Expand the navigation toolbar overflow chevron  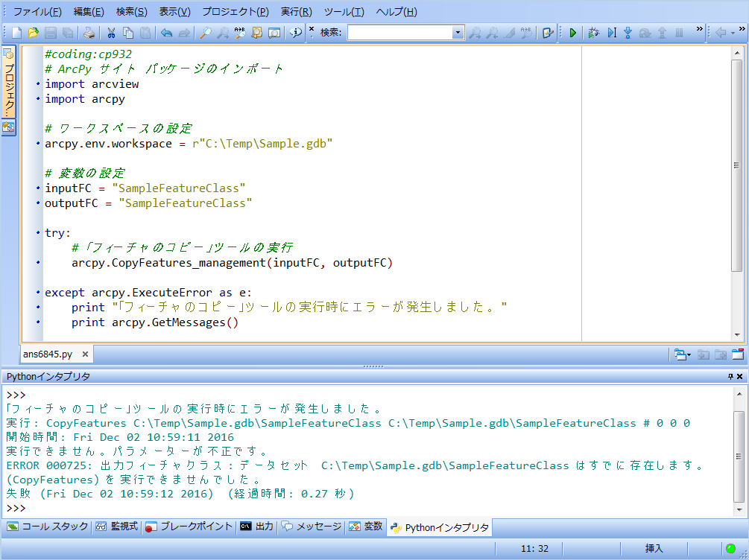[742, 28]
